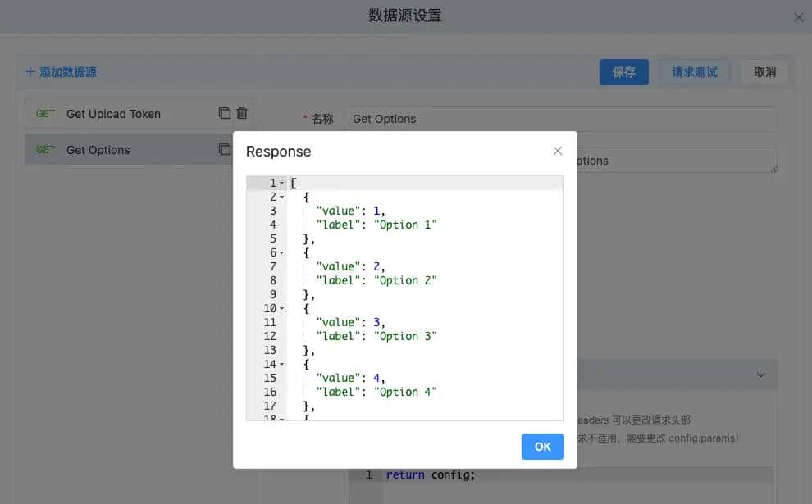Click the 取消 button
The image size is (812, 504).
pyautogui.click(x=764, y=72)
